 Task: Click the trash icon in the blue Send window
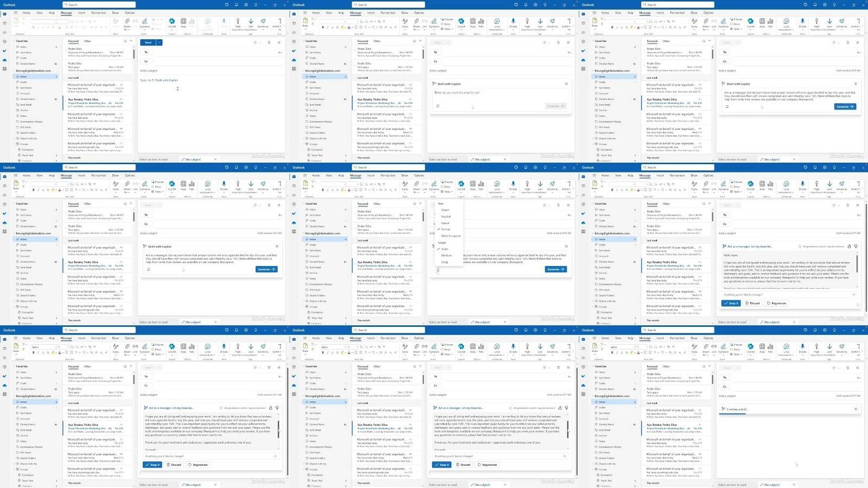(269, 42)
